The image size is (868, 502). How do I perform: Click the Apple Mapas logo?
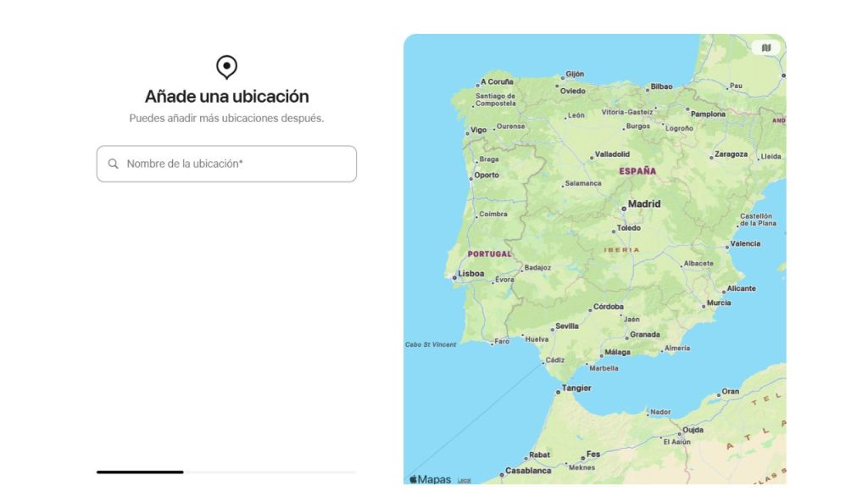(x=431, y=479)
